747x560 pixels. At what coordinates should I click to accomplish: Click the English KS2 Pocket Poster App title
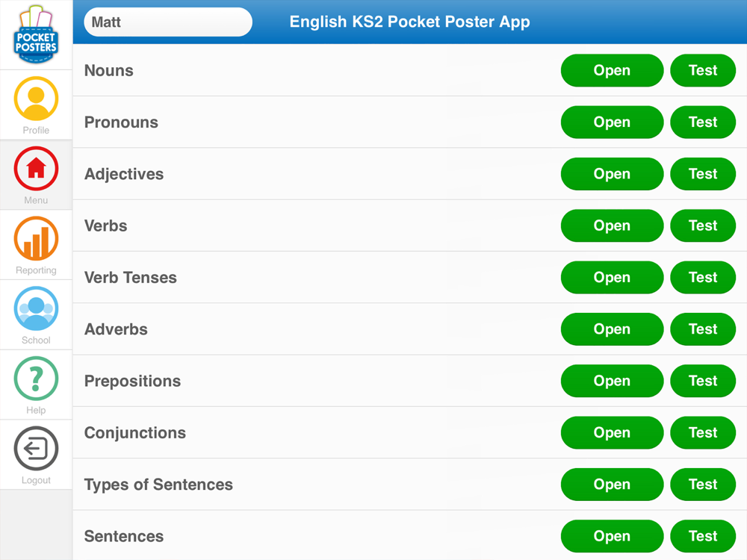click(x=409, y=22)
